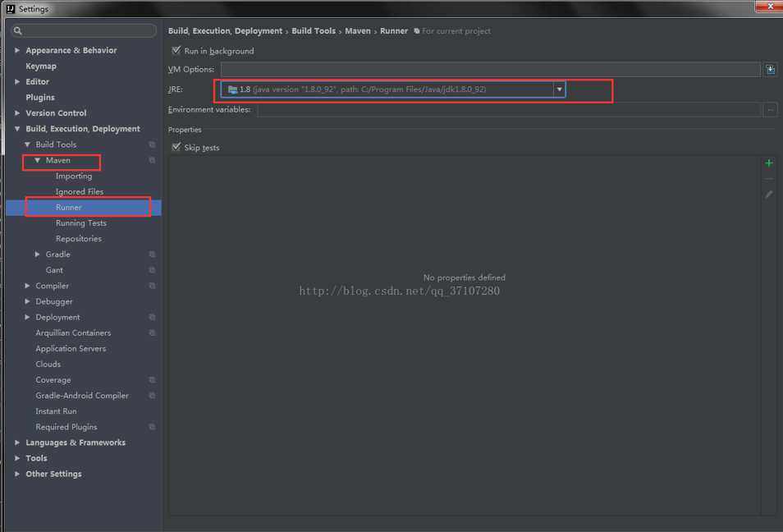Image resolution: width=783 pixels, height=532 pixels.
Task: Click project-level icon beside Gant
Action: coord(152,270)
